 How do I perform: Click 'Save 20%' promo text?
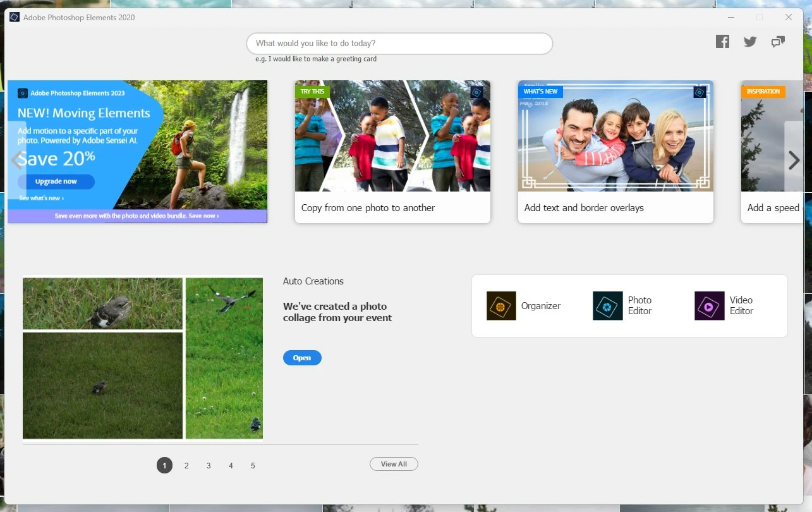[56, 159]
